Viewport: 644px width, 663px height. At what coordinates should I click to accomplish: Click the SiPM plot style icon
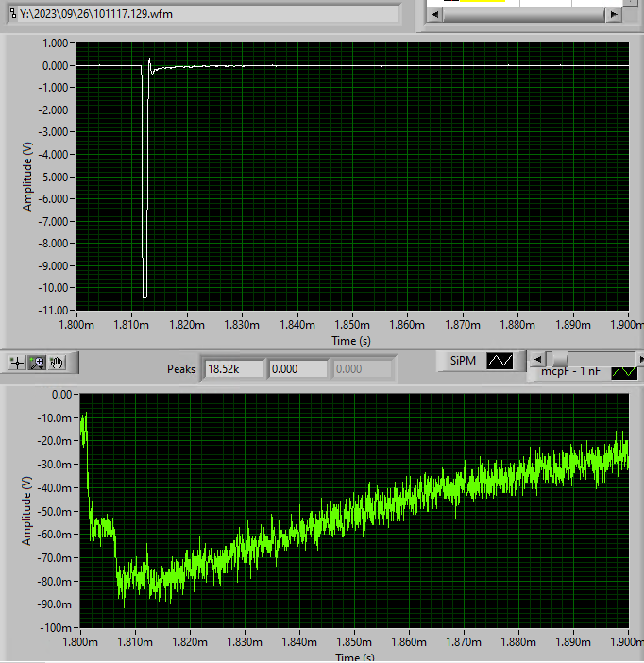click(x=498, y=361)
